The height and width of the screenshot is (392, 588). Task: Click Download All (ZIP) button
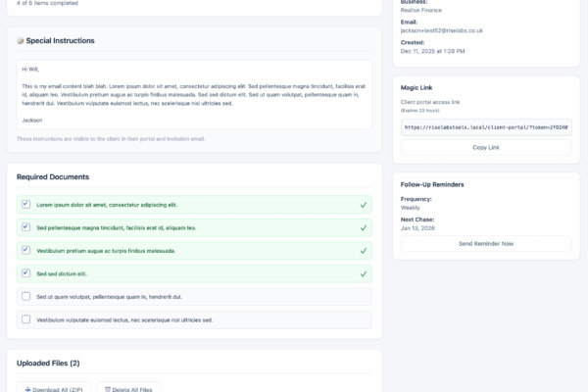click(54, 389)
